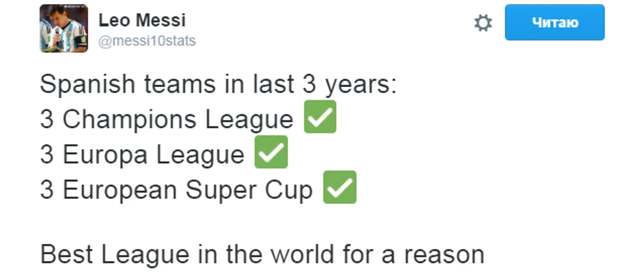Click the green checkmark after Europa League
This screenshot has height=273, width=644.
[271, 152]
